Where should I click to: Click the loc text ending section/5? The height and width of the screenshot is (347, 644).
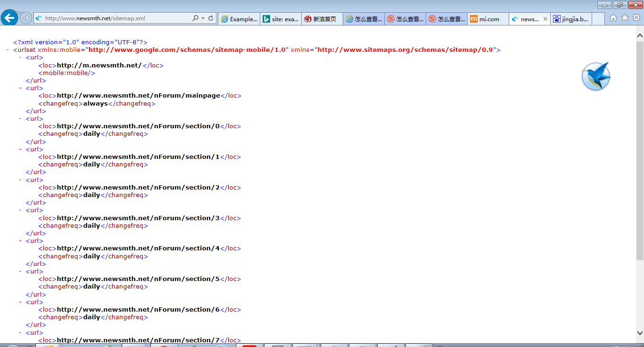pos(139,279)
